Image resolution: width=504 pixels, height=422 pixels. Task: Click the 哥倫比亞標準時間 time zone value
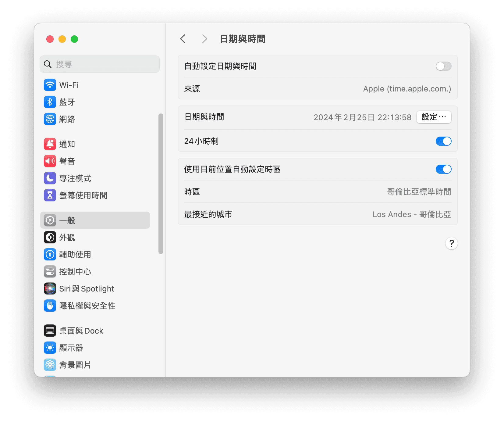419,192
